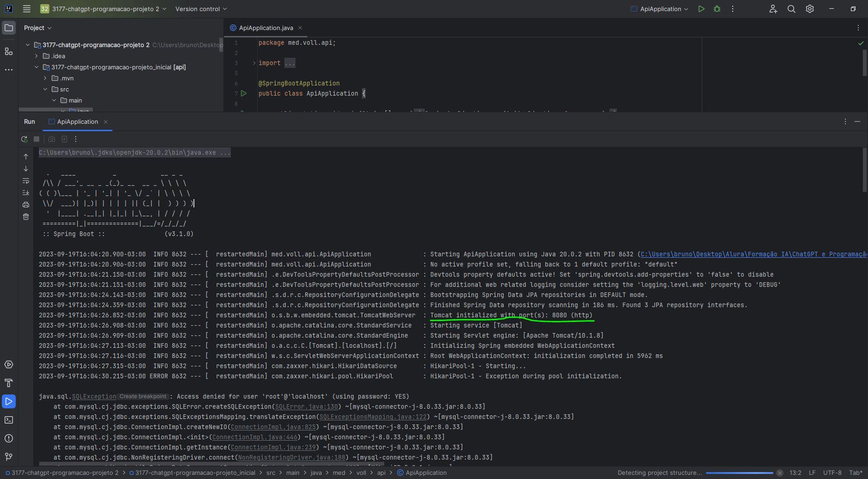
Task: Click the Run console vertical scrollbar
Action: (x=865, y=170)
